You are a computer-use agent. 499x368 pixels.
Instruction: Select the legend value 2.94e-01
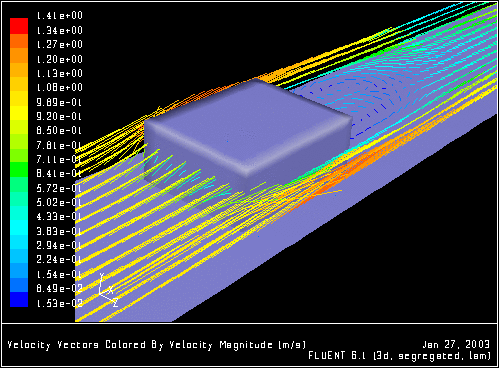pos(59,245)
